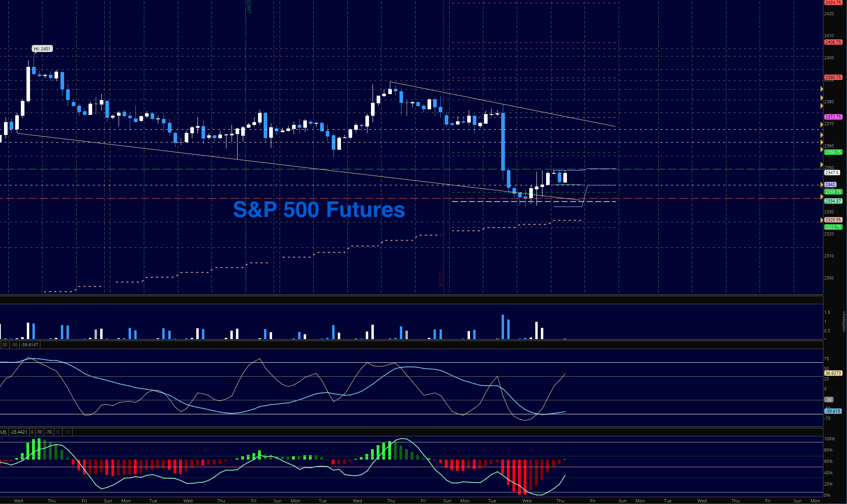Click the yellow arrow marker beside 2325.95
Image resolution: width=847 pixels, height=504 pixels.
click(x=822, y=220)
